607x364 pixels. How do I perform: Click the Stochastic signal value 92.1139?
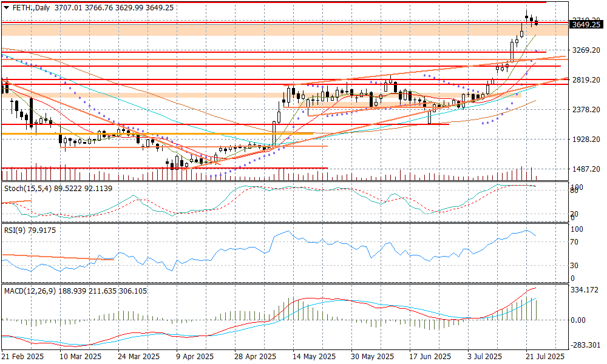pos(98,189)
